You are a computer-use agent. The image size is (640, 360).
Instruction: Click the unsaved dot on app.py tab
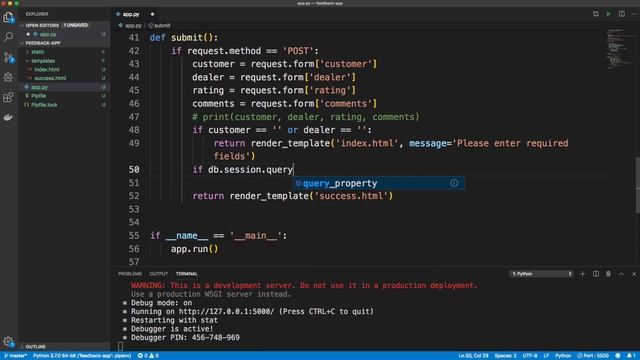tap(152, 14)
